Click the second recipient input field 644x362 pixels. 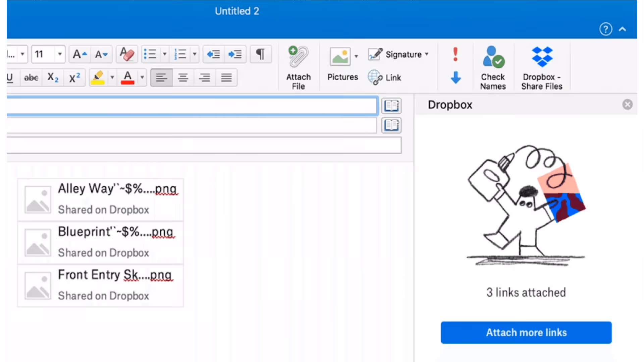coord(191,125)
